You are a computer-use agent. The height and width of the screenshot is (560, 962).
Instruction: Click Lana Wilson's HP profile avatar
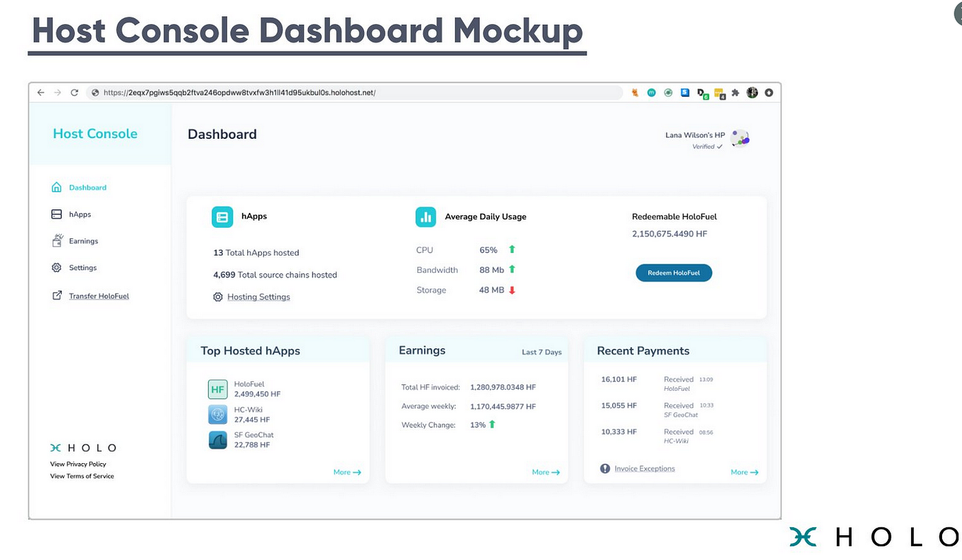tap(740, 138)
